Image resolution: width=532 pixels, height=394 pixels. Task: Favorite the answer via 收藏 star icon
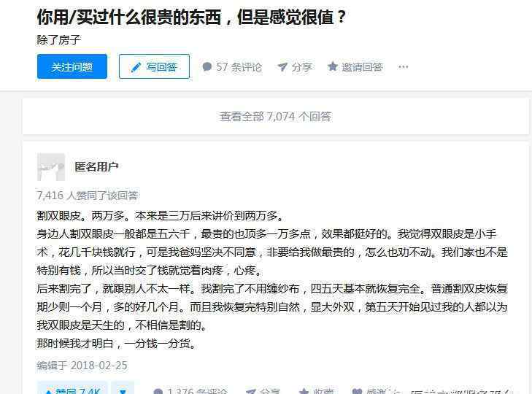point(304,391)
